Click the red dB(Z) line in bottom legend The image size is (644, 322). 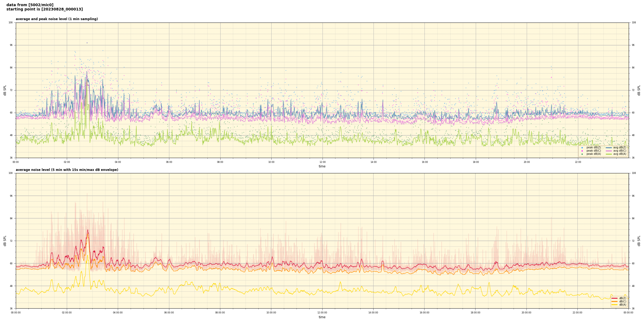tap(614, 298)
